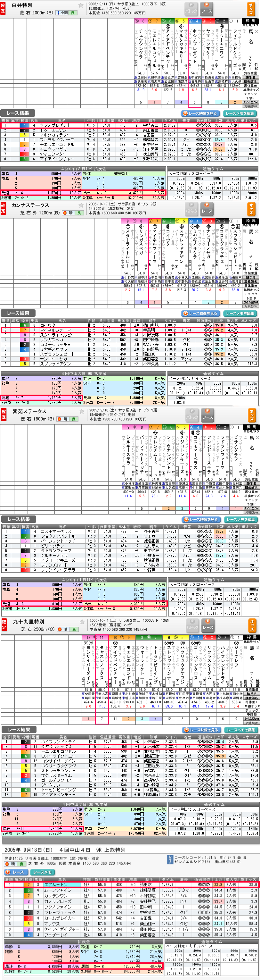The image size is (260, 980).
Task: Select ショウナンパントル in 紫苑ステークス results
Action: [58, 536]
